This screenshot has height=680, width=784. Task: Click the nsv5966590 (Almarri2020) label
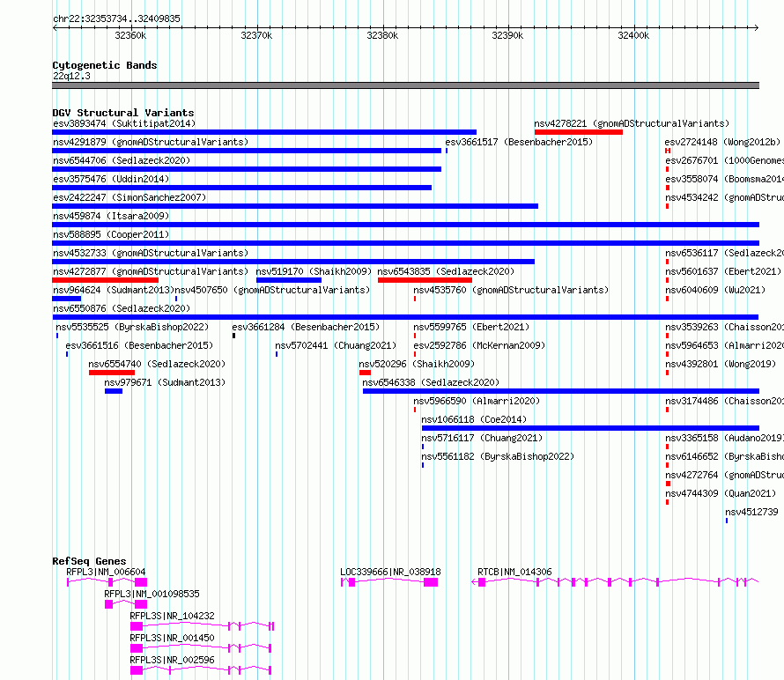click(x=477, y=401)
